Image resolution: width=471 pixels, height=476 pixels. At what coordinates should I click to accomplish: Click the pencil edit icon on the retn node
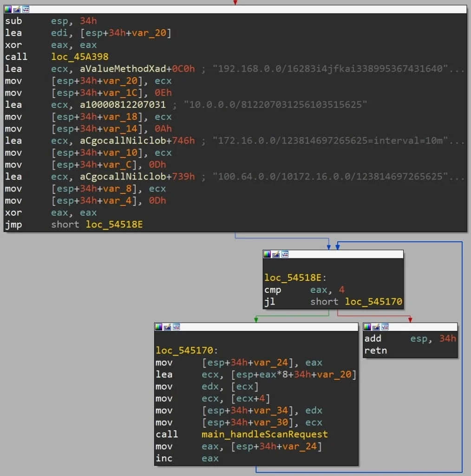pos(376,327)
